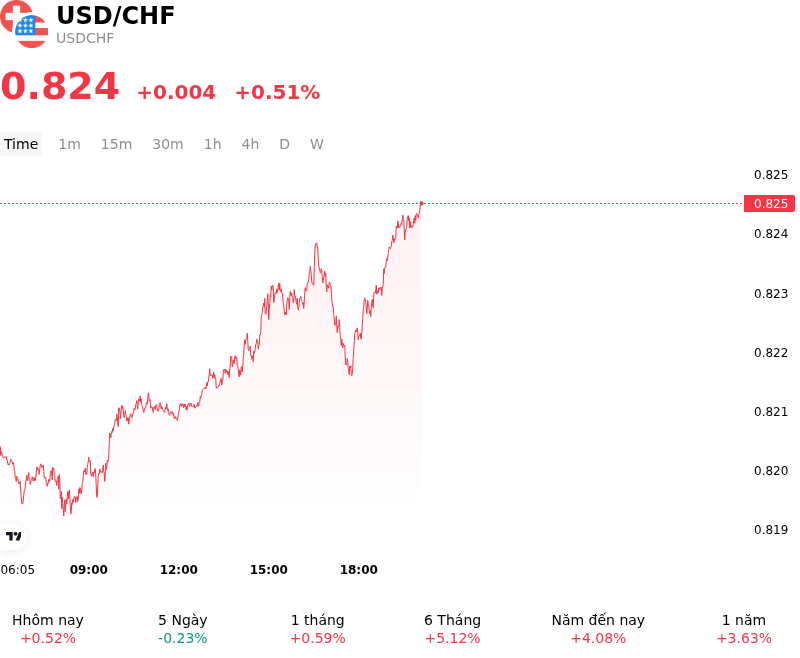
Task: Click the red 0.825 current price label
Action: (769, 204)
